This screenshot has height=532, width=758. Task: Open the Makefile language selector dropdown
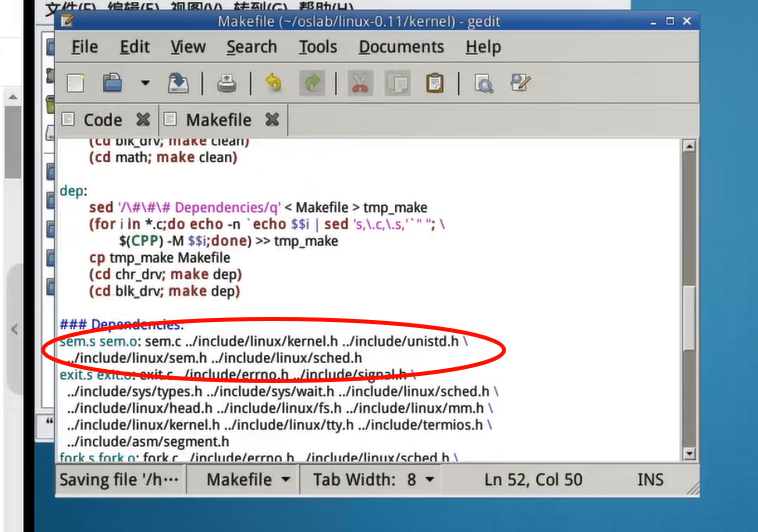249,479
